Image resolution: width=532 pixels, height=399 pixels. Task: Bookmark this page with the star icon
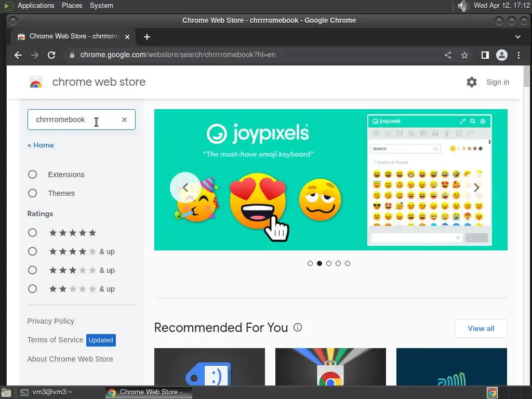tap(464, 55)
